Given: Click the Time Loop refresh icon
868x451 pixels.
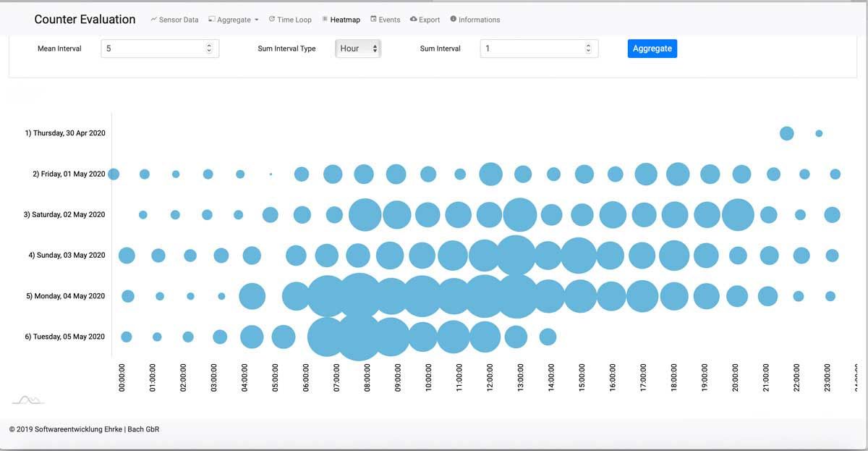Looking at the screenshot, I should (271, 20).
